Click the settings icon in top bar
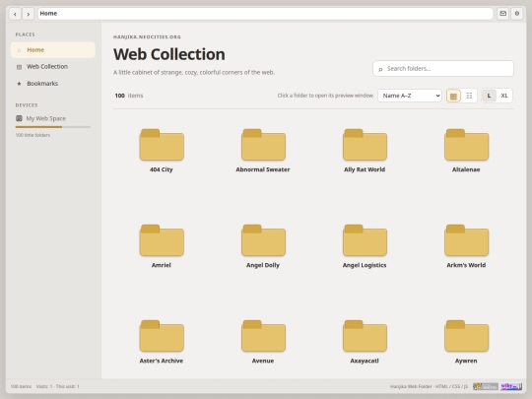The height and width of the screenshot is (399, 532). [x=517, y=14]
